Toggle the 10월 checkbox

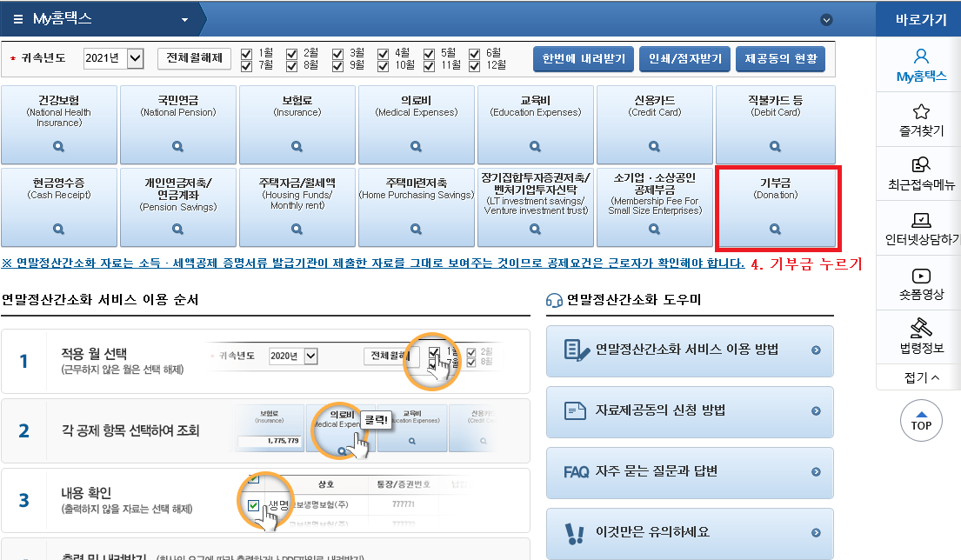point(383,65)
